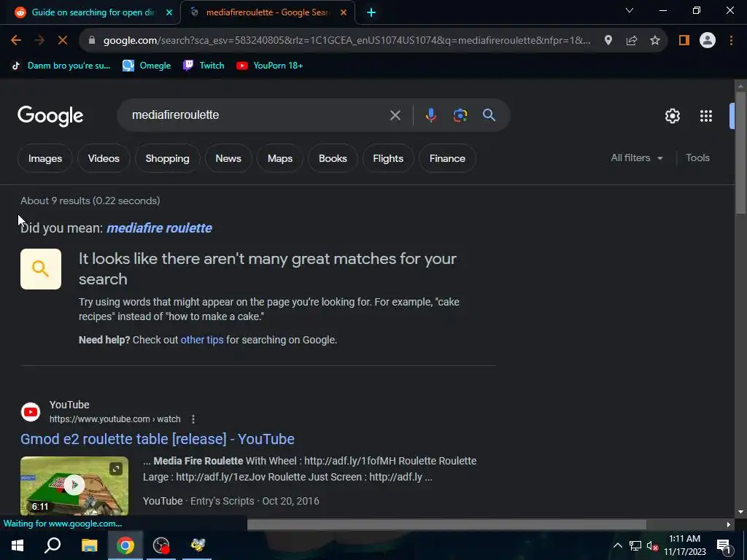
Task: Click the address bar URL
Action: point(347,41)
